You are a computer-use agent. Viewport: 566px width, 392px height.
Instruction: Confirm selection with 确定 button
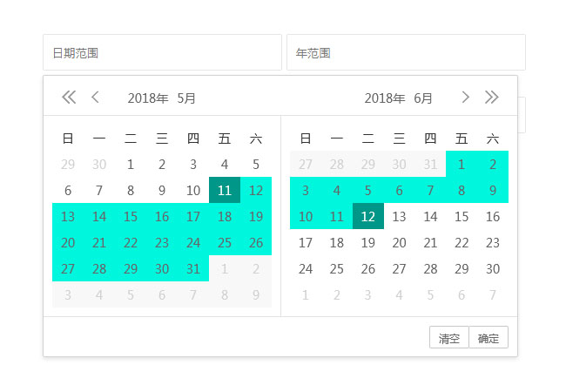489,338
